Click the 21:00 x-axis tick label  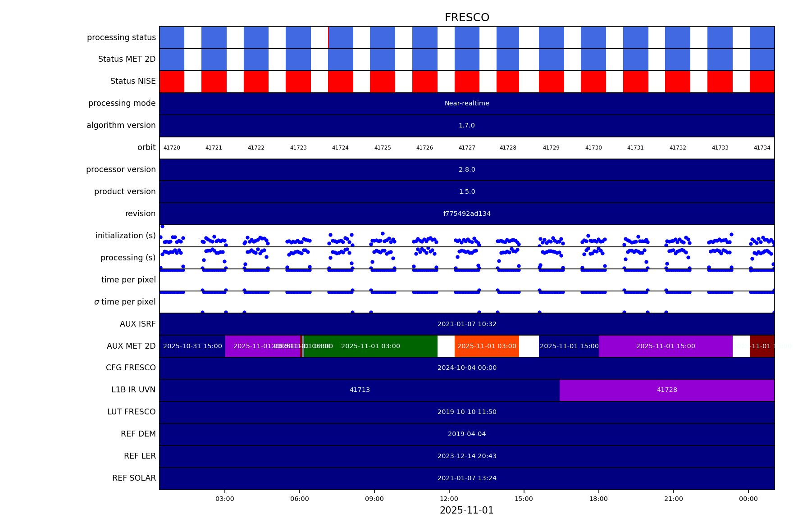pos(673,499)
